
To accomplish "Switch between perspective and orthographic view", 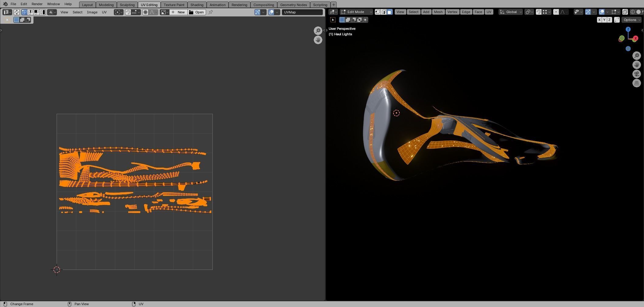I will coord(637,83).
